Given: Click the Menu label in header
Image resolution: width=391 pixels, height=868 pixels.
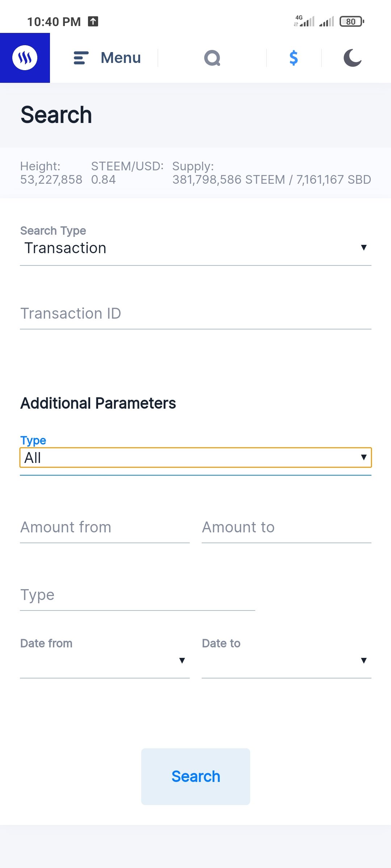Looking at the screenshot, I should 121,58.
